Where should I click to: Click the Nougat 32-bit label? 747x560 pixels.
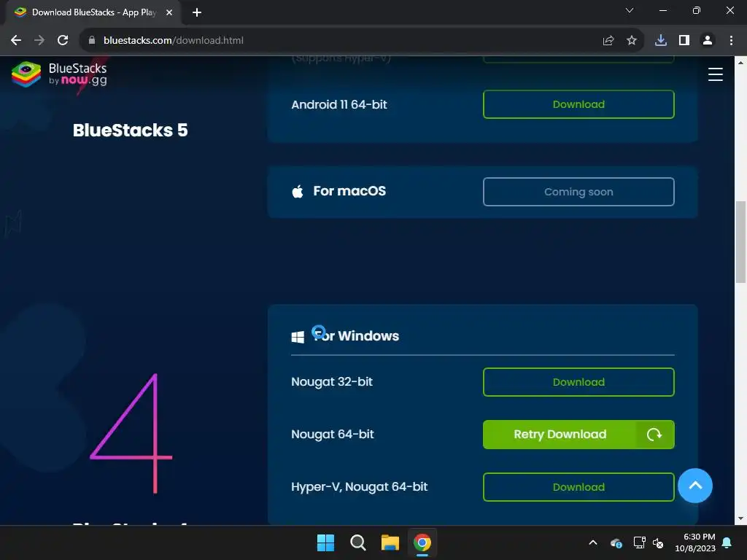tap(332, 382)
